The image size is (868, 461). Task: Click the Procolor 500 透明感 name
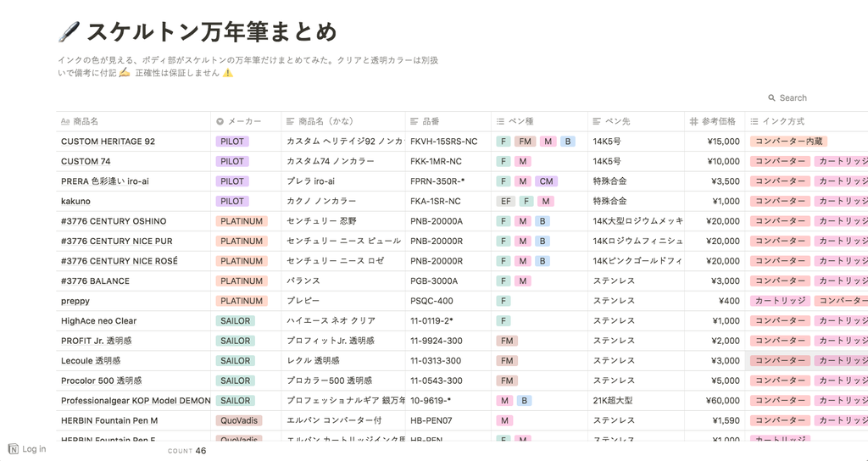(x=102, y=380)
